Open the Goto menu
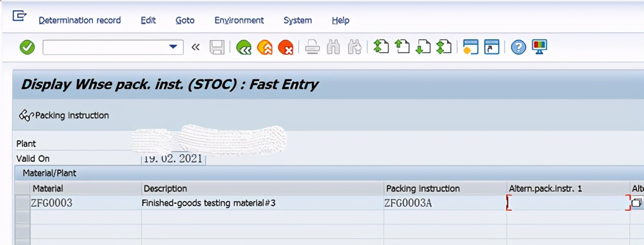This screenshot has width=644, height=245. (x=185, y=20)
